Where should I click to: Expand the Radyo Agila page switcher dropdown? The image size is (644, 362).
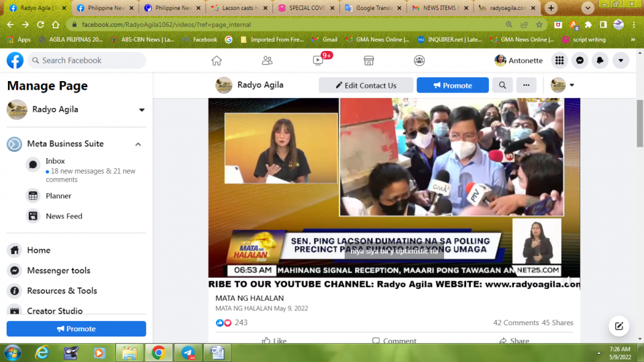[142, 110]
